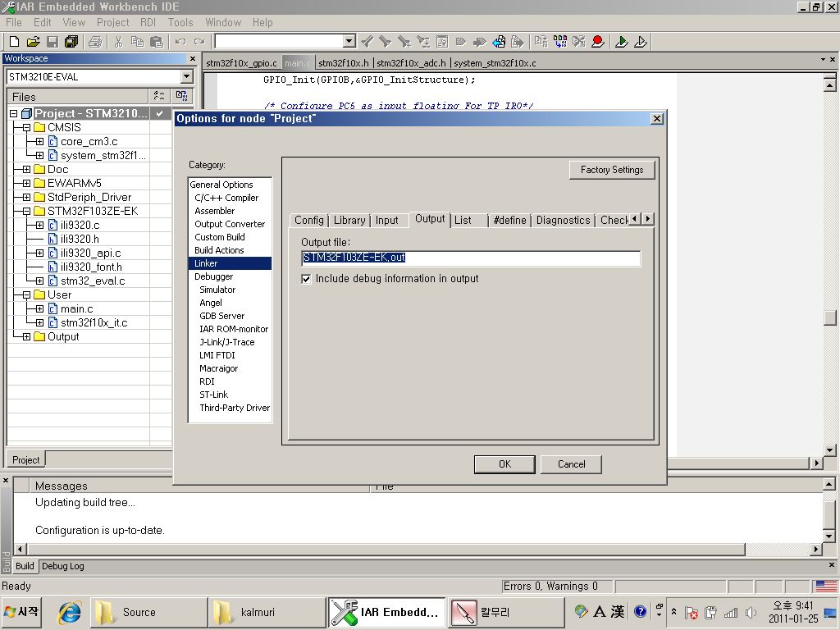Click the Output file text field
840x630 pixels.
click(x=471, y=258)
